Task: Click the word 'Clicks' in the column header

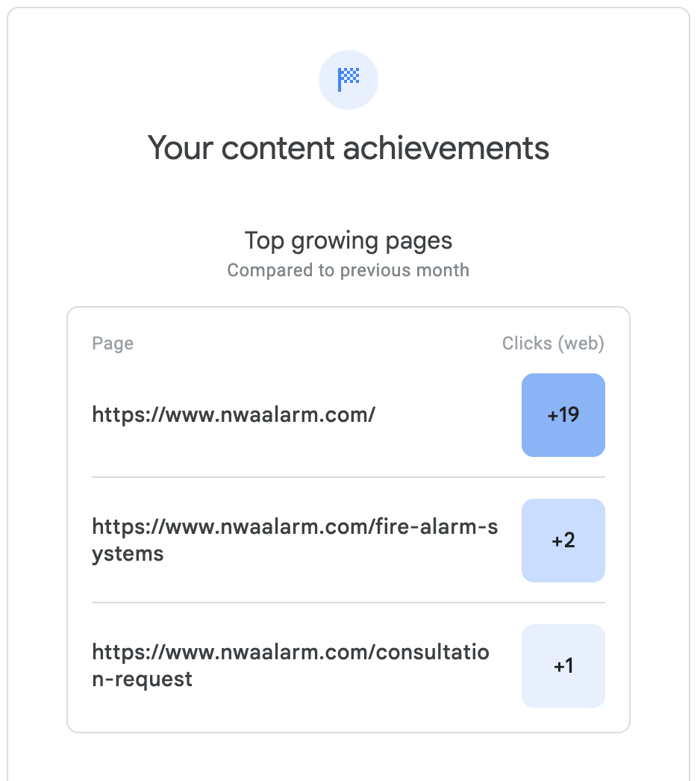Action: click(x=527, y=343)
